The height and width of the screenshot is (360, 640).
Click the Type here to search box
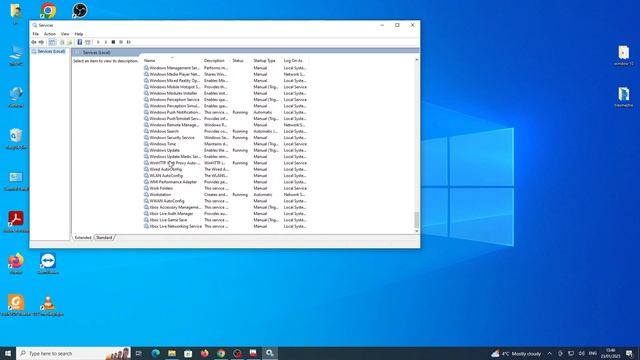[73, 353]
